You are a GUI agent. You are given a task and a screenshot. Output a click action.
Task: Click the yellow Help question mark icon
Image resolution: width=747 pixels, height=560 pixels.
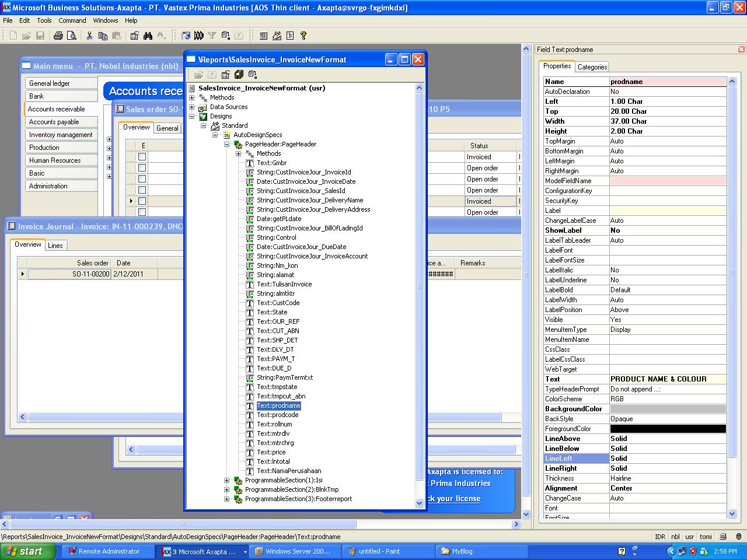303,36
